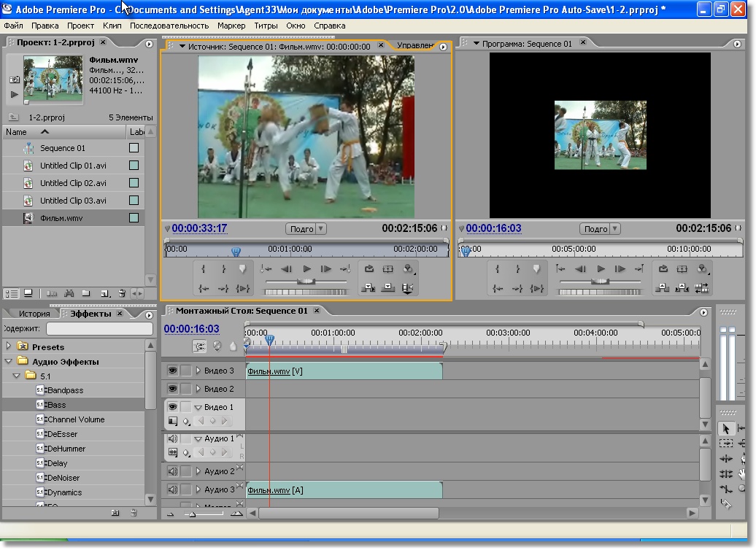Click label checkbox for Фильм.wmv
Image resolution: width=756 pixels, height=550 pixels.
(134, 218)
